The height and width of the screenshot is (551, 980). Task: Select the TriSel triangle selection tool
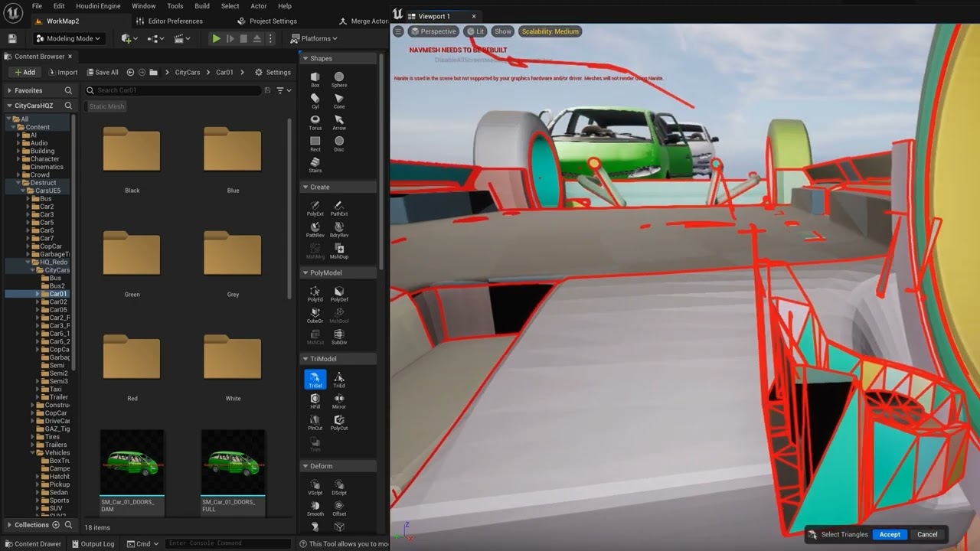[315, 380]
